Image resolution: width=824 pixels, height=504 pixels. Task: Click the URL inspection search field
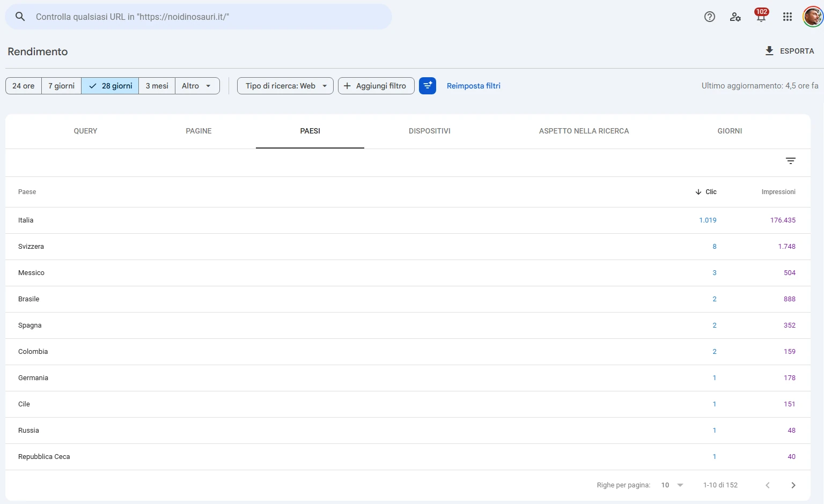pos(198,17)
